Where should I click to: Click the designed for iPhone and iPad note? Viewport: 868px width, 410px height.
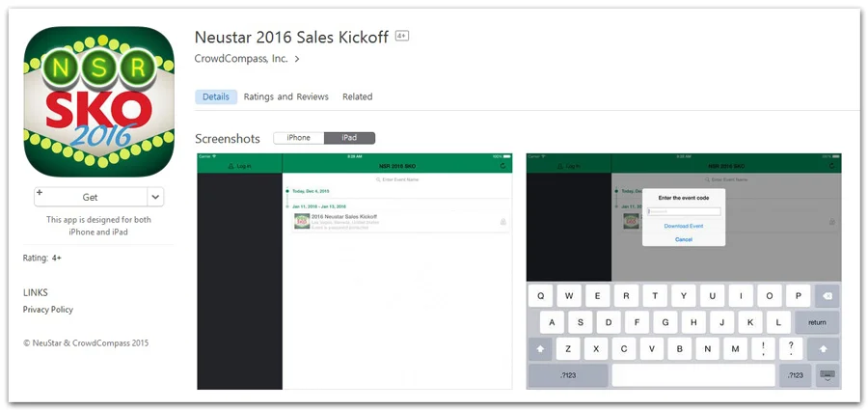click(98, 226)
